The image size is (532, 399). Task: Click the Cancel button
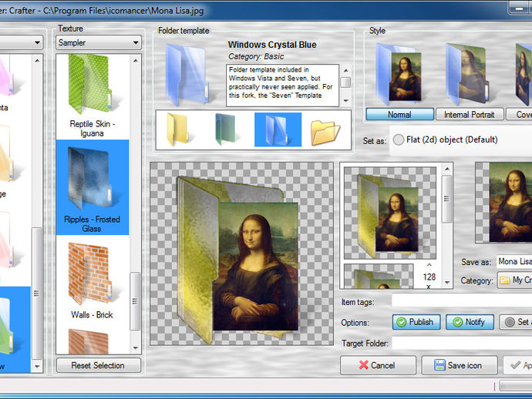(378, 365)
